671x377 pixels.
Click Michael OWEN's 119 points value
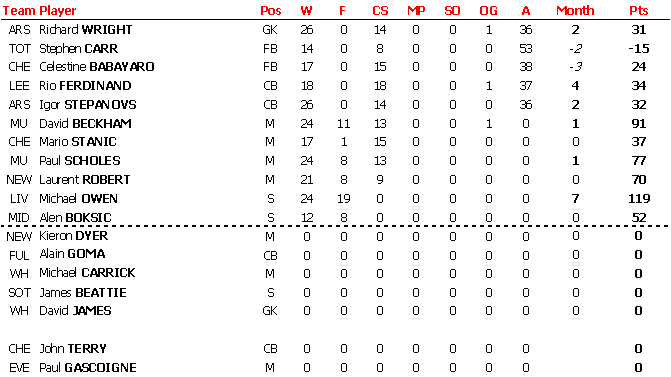[639, 199]
